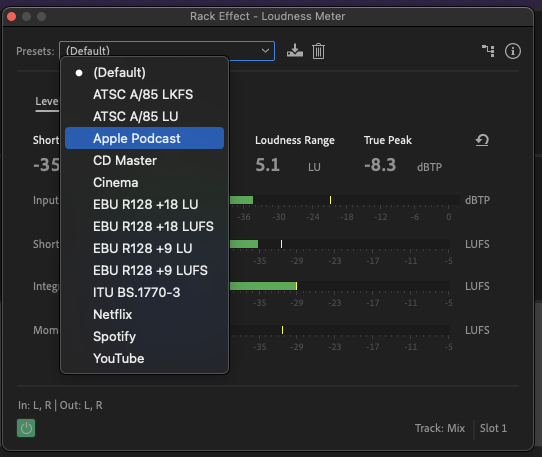
Task: Delete preset trash icon
Action: pyautogui.click(x=318, y=51)
